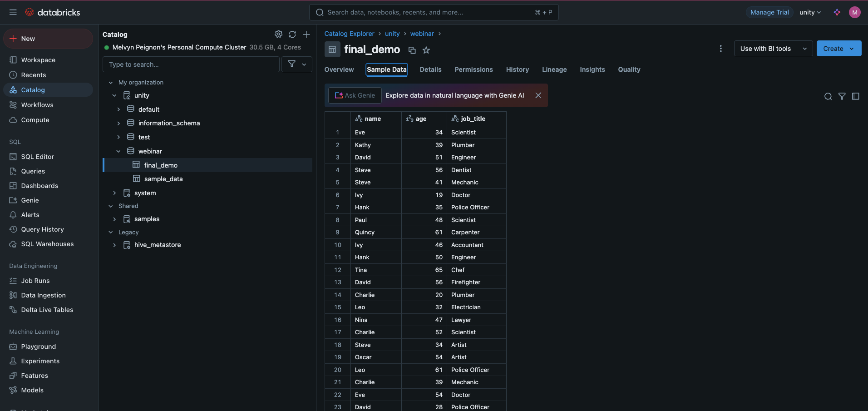This screenshot has height=411, width=868.
Task: Click the search icon above the data table
Action: [x=828, y=96]
